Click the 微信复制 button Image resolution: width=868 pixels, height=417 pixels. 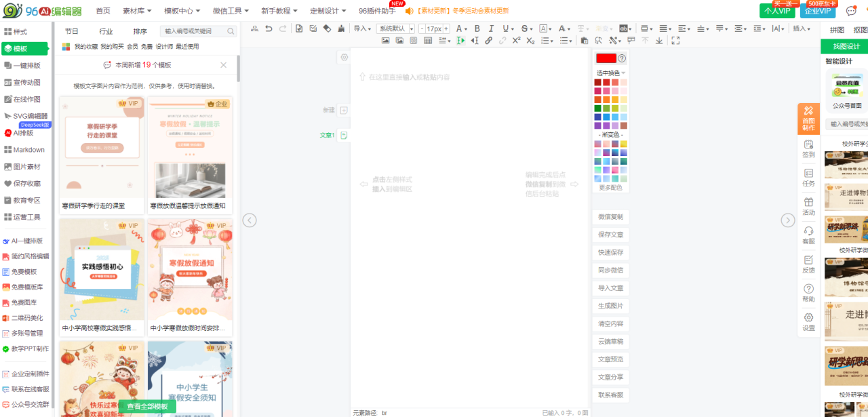pyautogui.click(x=610, y=217)
